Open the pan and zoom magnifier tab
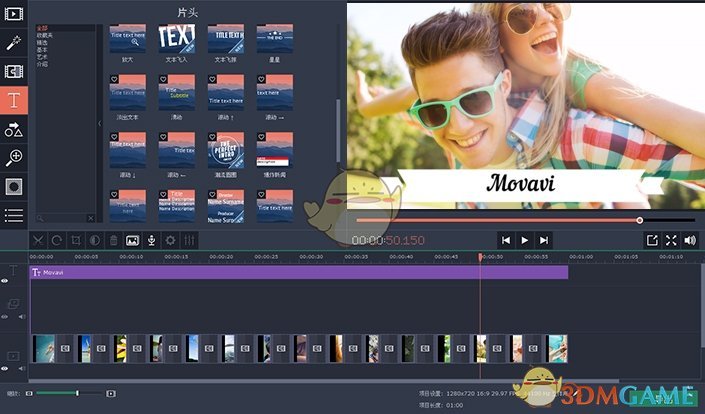The image size is (705, 414). (13, 158)
